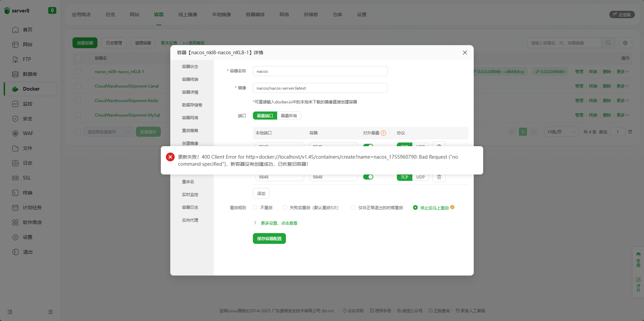Select 停止后马上重启 radio option
644x321 pixels.
pyautogui.click(x=415, y=207)
